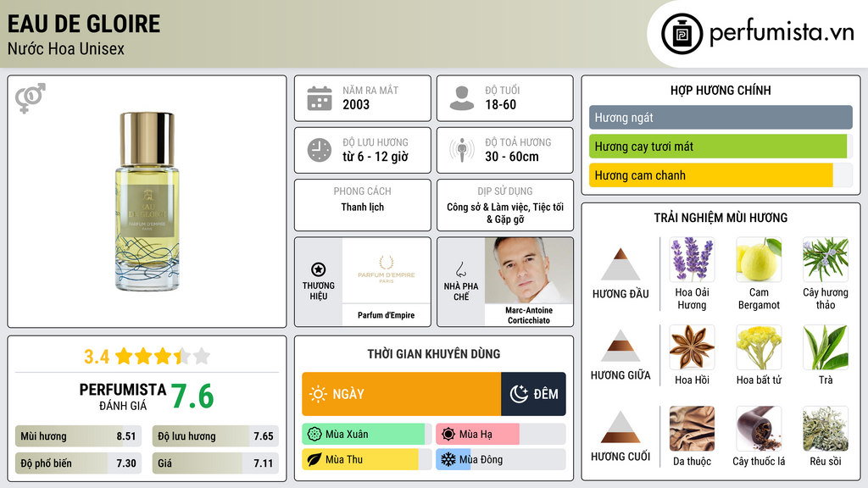Click the HỢP HƯƠNG CHÍNH heading

click(721, 90)
